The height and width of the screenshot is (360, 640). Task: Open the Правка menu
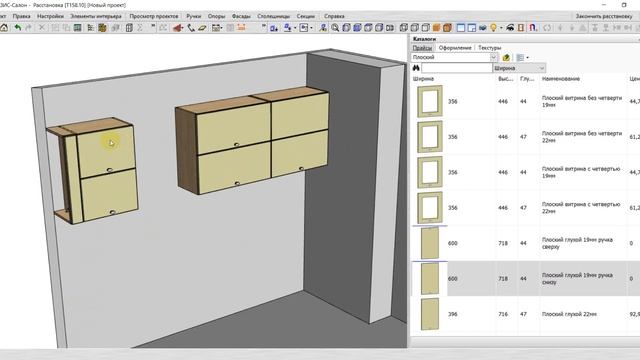point(21,16)
